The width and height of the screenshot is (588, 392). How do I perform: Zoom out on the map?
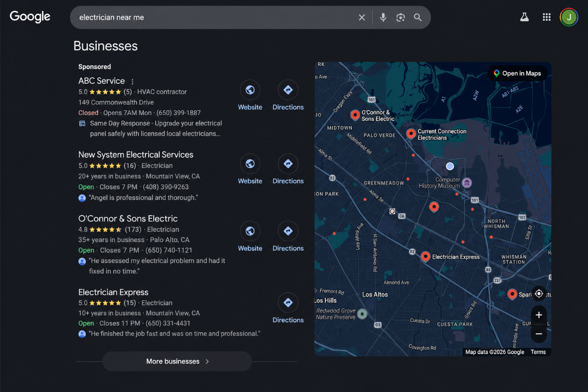point(539,334)
